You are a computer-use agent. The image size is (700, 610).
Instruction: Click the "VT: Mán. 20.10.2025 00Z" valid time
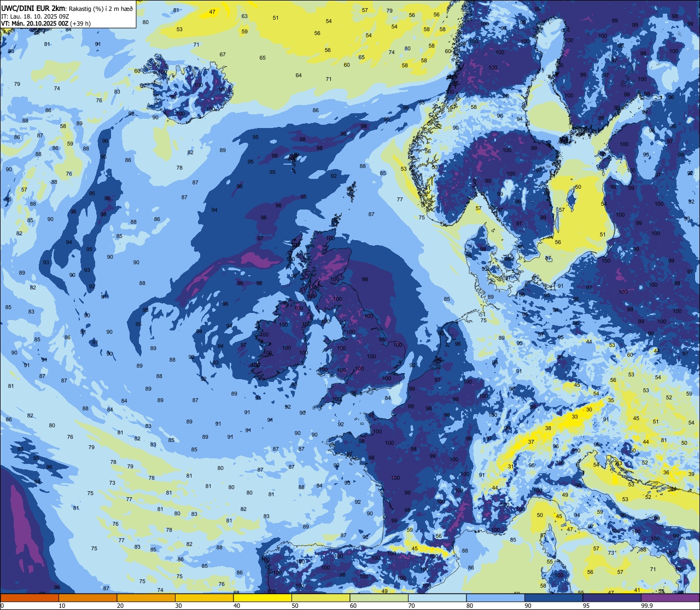tap(36, 24)
